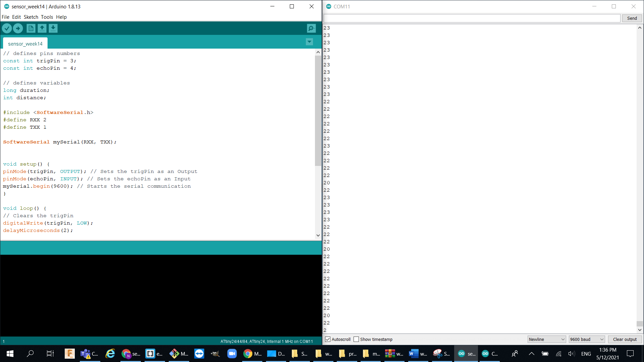Open the tab options dropdown arrow
Viewport: 644px width, 362px height.
point(309,42)
